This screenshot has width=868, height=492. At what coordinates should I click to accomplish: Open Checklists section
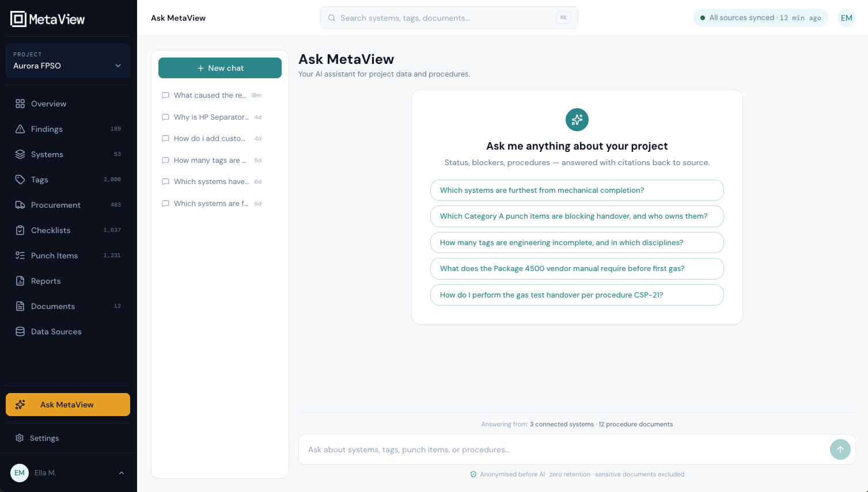(68, 230)
